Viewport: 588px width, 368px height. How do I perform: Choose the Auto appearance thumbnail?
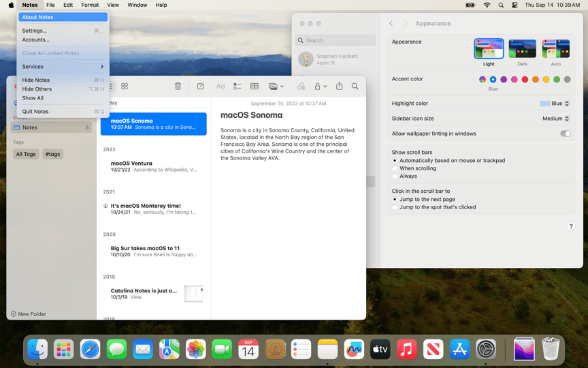(556, 49)
